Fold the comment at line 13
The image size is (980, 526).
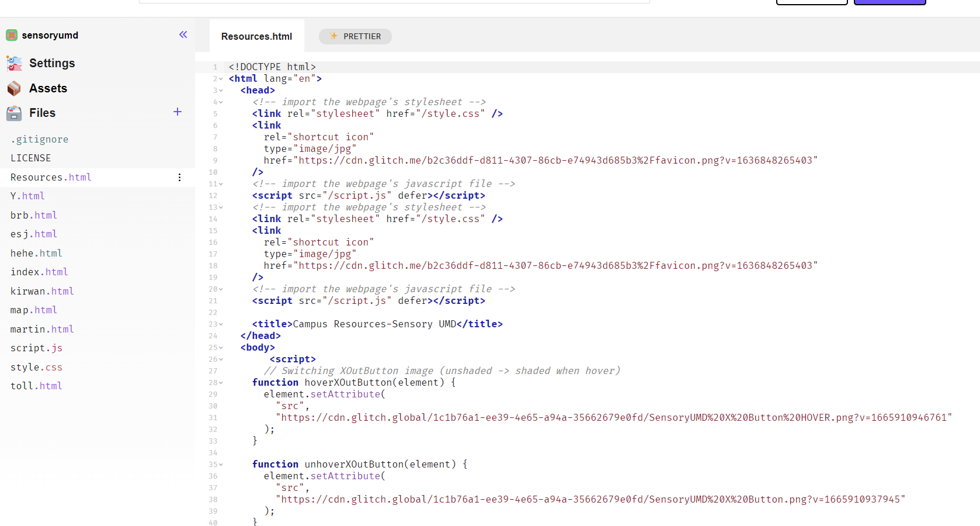coord(221,207)
